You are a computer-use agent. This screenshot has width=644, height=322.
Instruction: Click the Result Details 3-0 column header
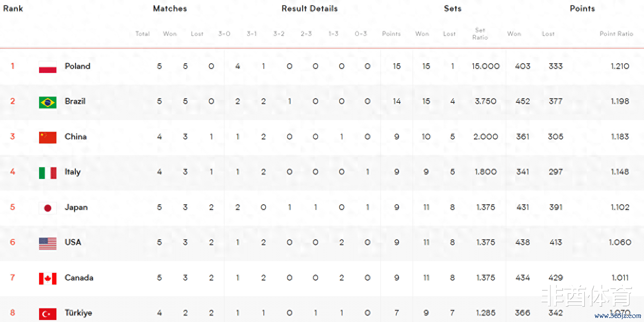point(224,34)
